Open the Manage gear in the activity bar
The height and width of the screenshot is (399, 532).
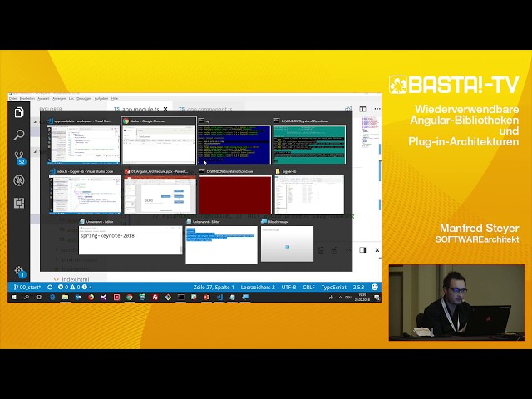(x=19, y=272)
